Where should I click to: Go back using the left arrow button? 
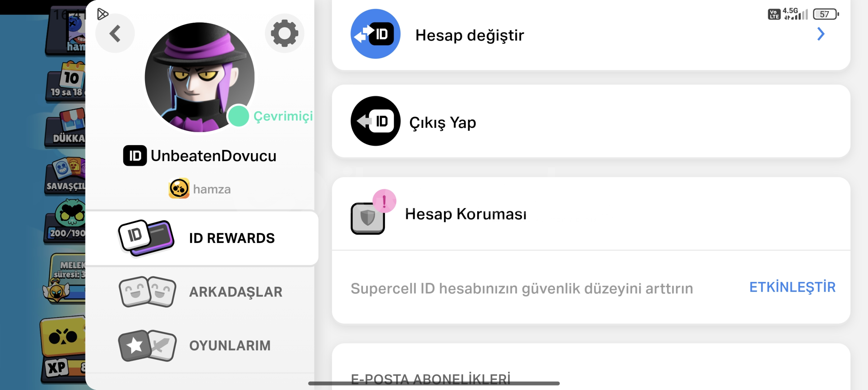tap(115, 34)
